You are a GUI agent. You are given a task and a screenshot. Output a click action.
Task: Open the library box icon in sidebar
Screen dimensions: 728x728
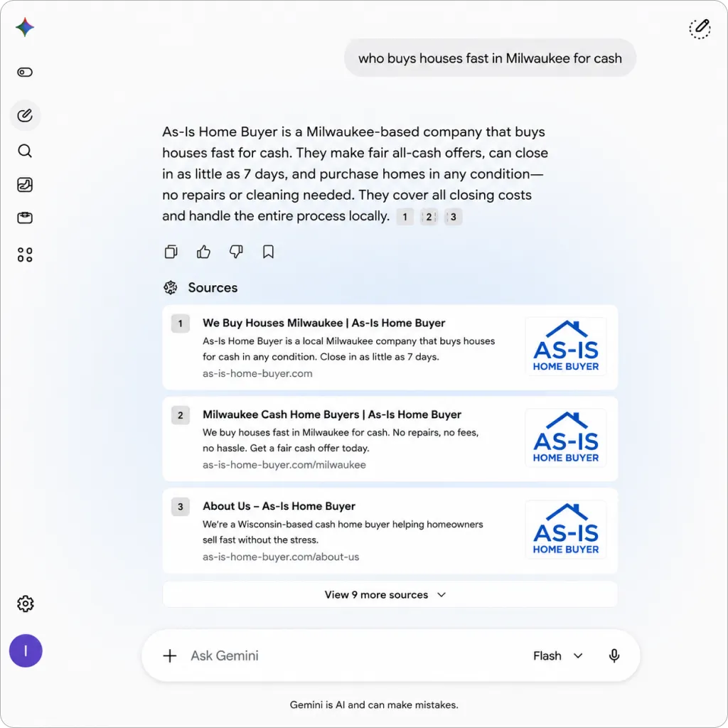[25, 218]
